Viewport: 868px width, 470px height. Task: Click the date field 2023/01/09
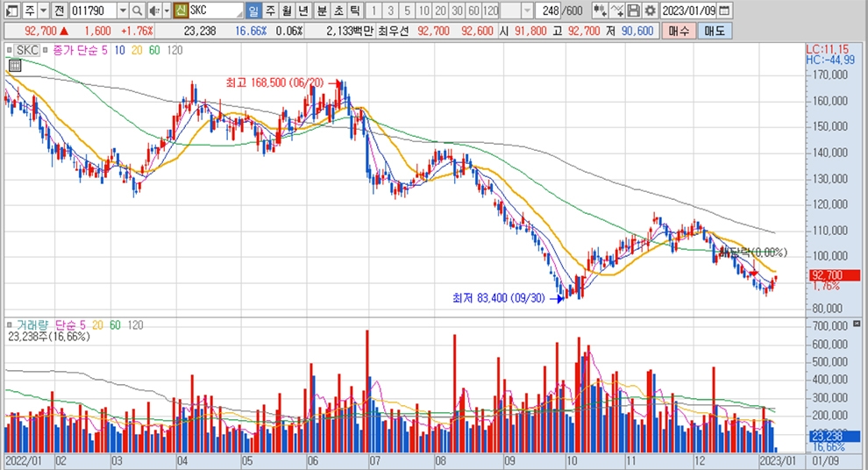(688, 10)
